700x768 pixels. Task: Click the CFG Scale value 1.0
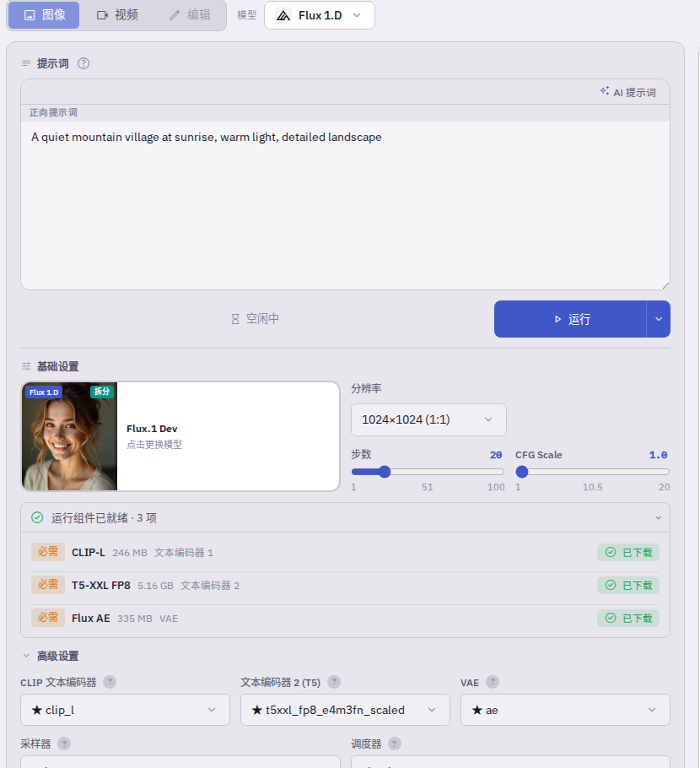coord(658,455)
